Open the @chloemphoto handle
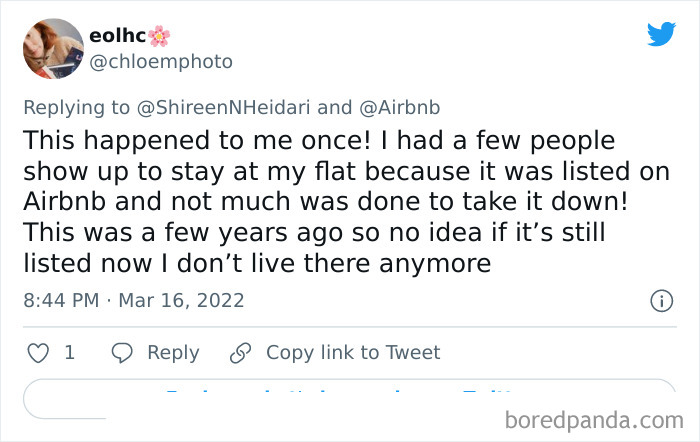This screenshot has height=442, width=700. click(x=161, y=61)
